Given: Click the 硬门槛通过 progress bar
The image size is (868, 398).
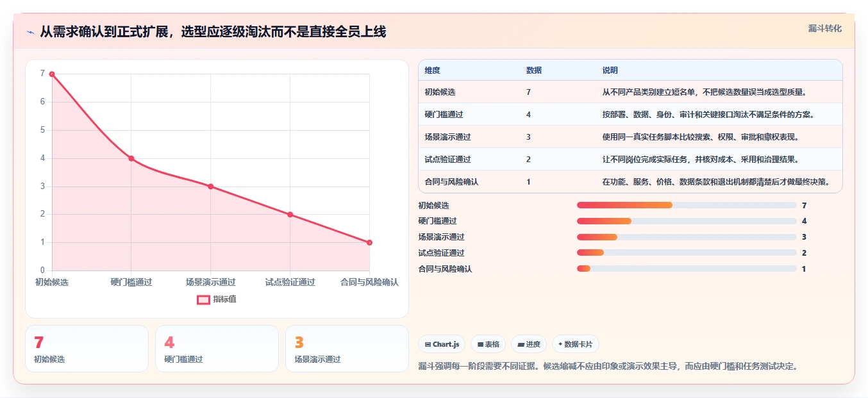Looking at the screenshot, I should pyautogui.click(x=687, y=221).
